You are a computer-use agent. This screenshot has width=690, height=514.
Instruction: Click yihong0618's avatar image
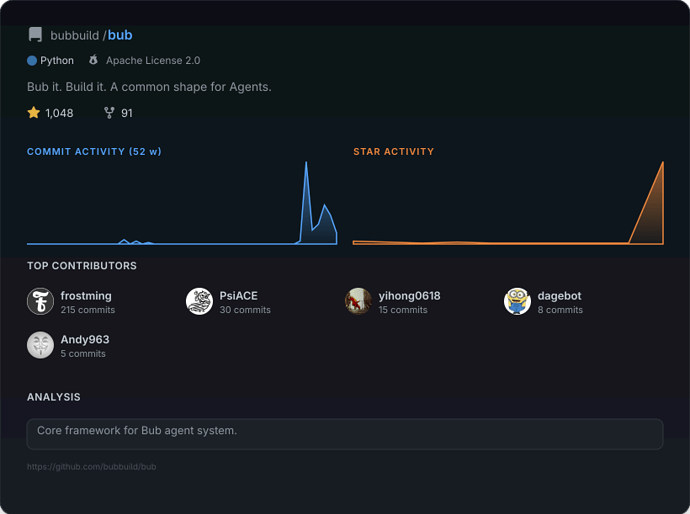pyautogui.click(x=358, y=301)
